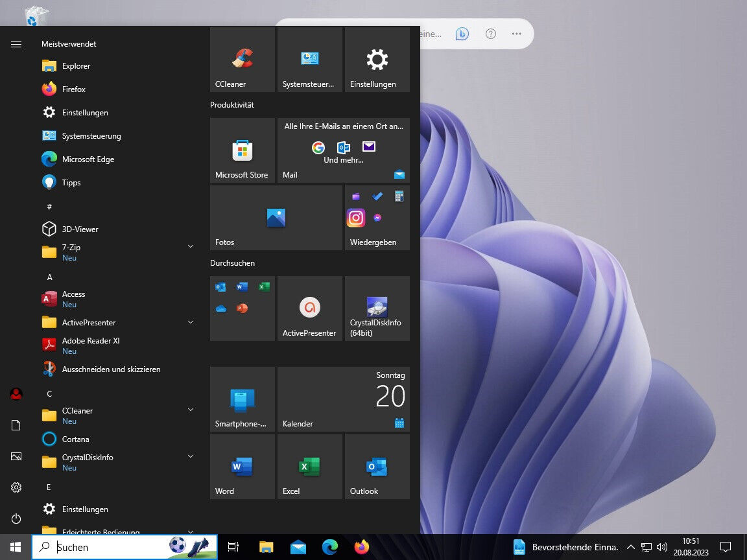Open the clock and date flyout

pyautogui.click(x=691, y=547)
